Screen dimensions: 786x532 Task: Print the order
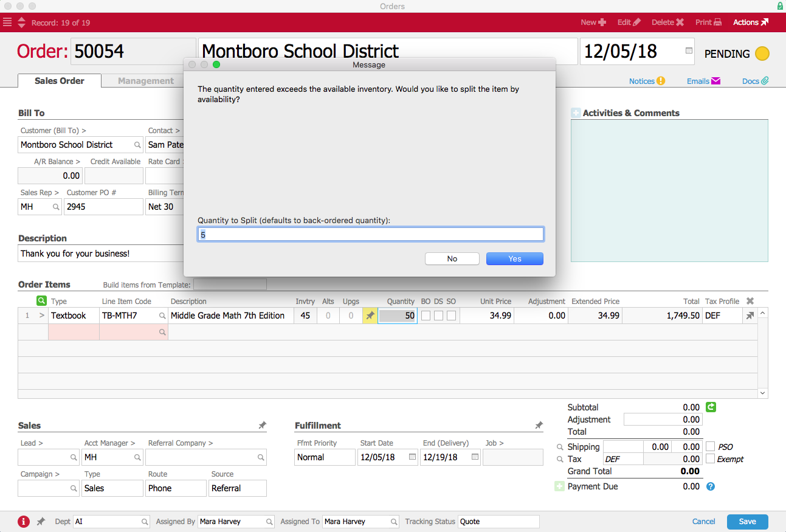point(709,22)
